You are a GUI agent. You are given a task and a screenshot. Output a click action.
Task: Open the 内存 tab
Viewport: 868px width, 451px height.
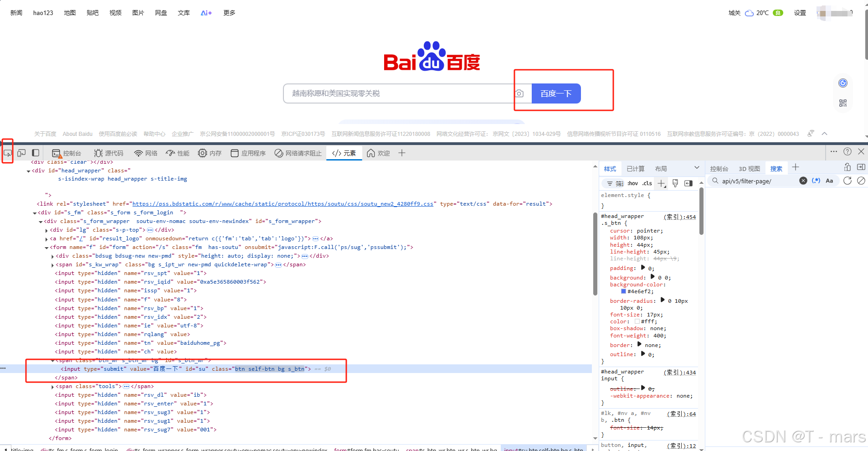210,153
